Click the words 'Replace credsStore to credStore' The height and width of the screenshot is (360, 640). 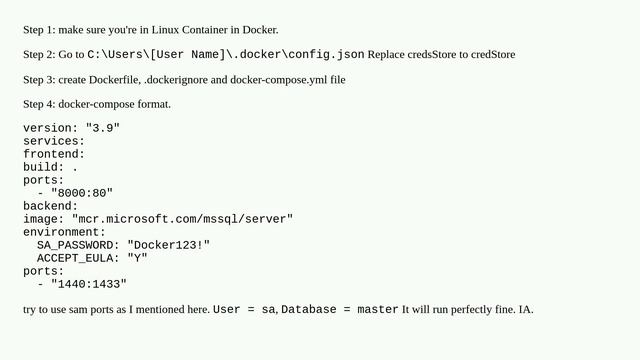[x=441, y=54]
